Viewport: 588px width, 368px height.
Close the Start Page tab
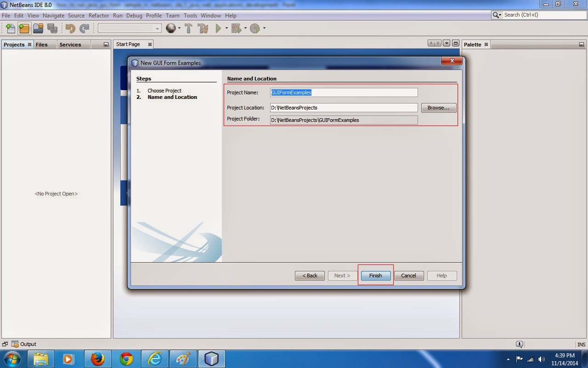point(150,45)
